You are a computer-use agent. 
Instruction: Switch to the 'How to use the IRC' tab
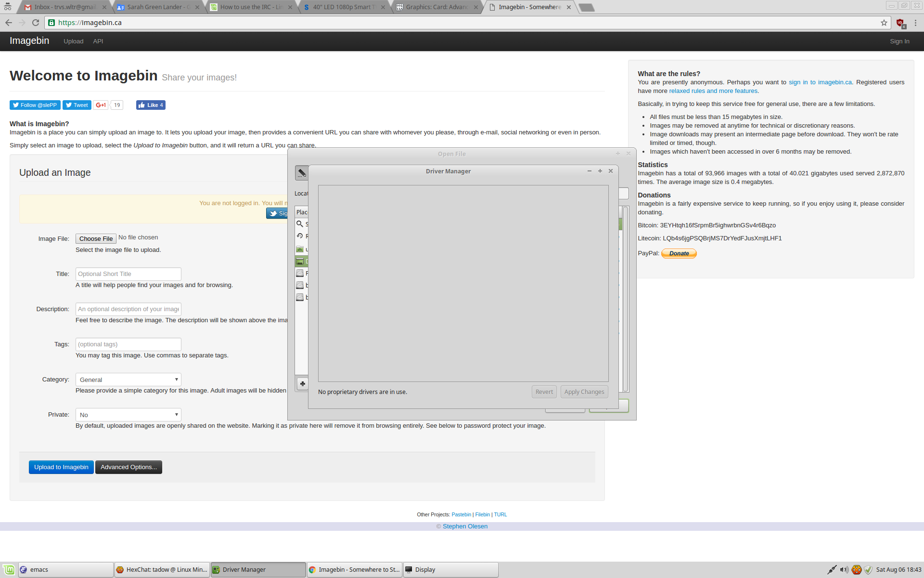pos(251,7)
